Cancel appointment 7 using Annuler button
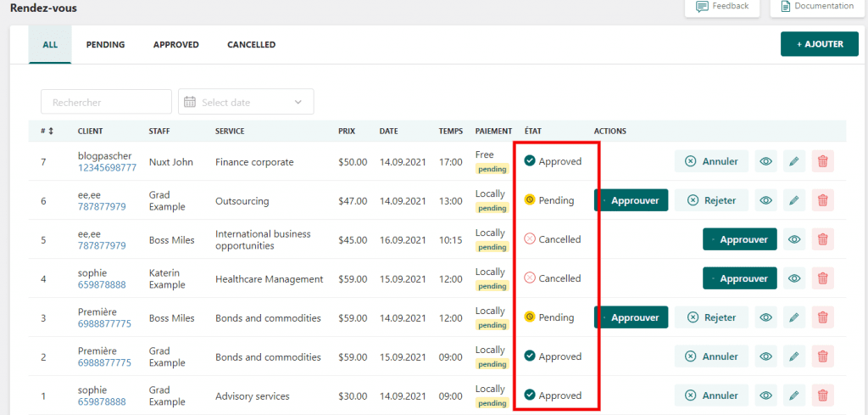 (x=711, y=161)
